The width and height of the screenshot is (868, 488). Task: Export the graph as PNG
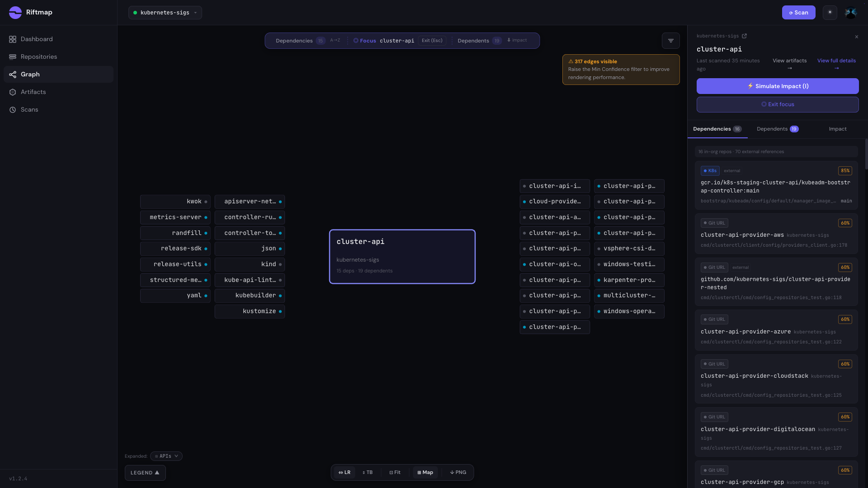[458, 473]
